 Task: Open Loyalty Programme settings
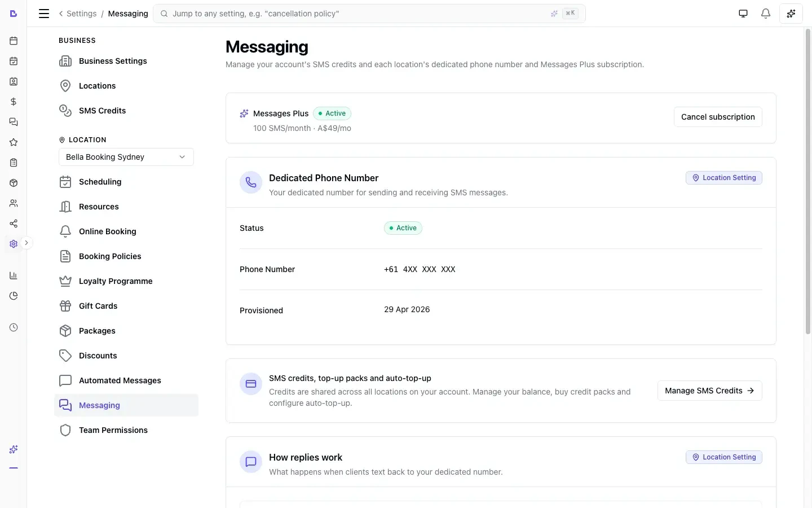pos(126,281)
